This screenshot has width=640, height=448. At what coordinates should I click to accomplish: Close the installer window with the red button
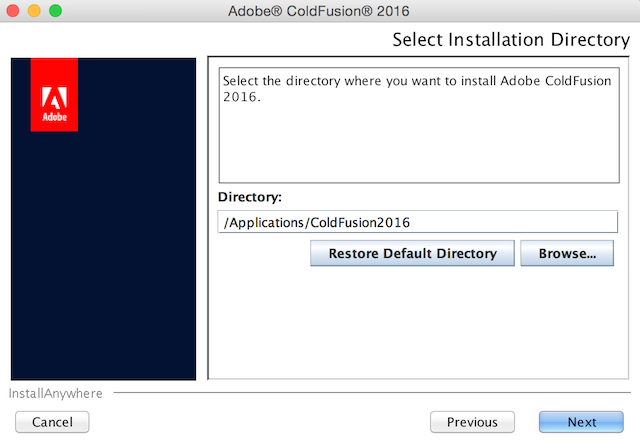(x=13, y=11)
